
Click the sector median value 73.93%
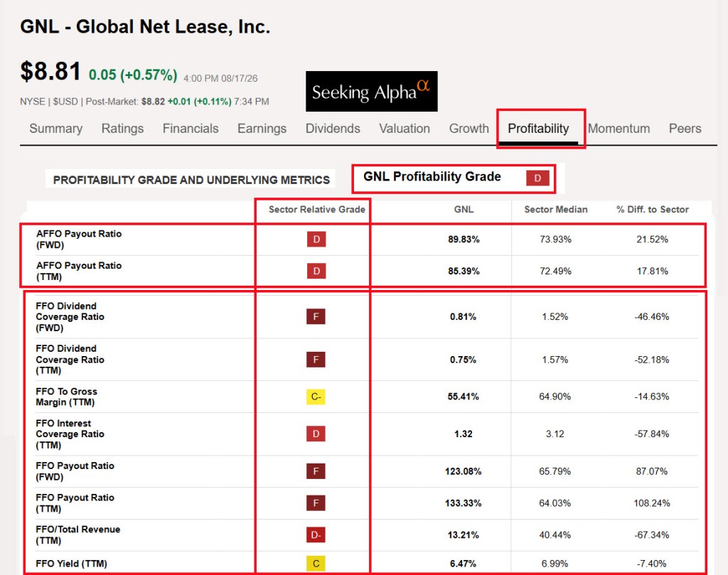(x=555, y=240)
